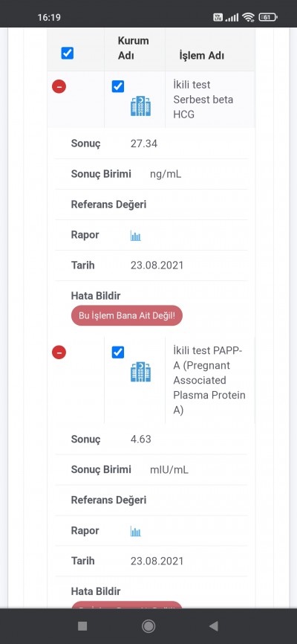Select the 'İşlem Adı' column header
This screenshot has height=644, width=297.
point(202,56)
